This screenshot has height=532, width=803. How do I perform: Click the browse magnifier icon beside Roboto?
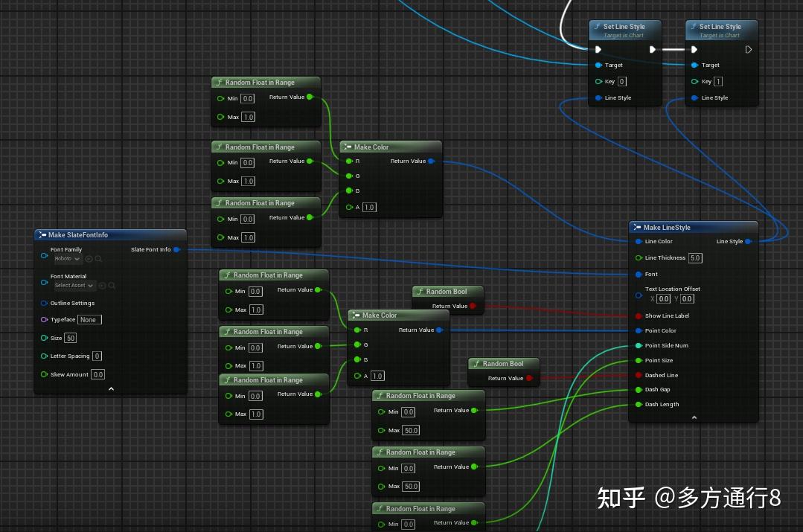point(98,259)
